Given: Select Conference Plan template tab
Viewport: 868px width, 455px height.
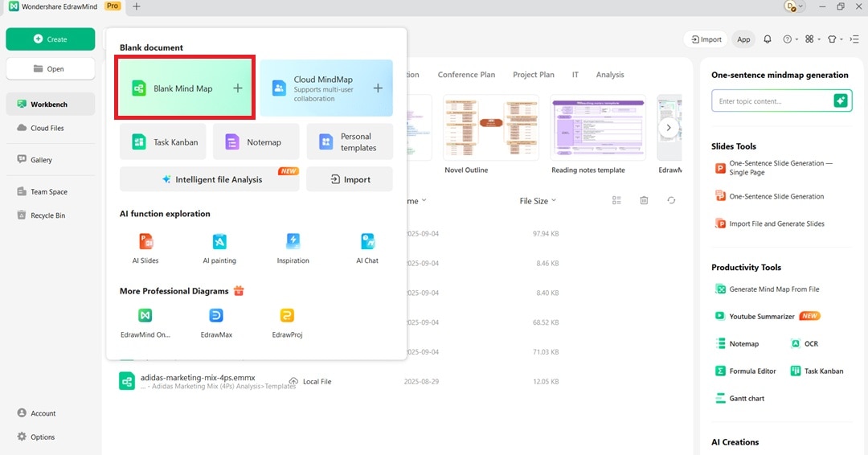Looking at the screenshot, I should click(466, 75).
